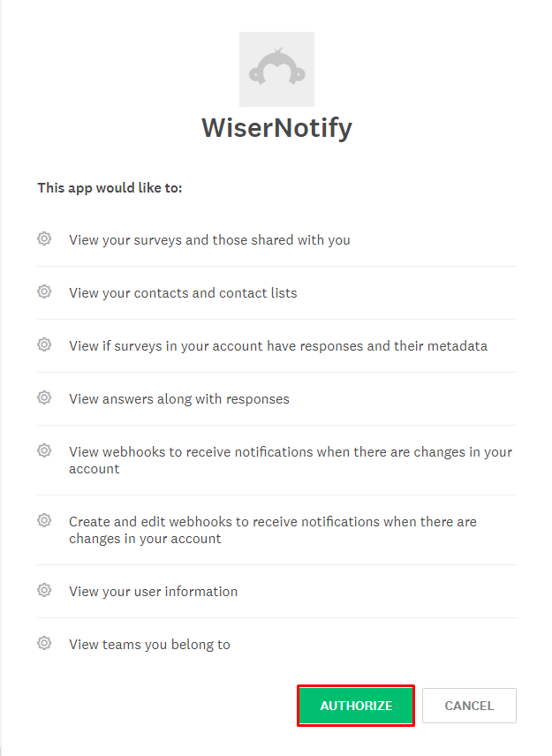Click gear icon next to View teams
Viewport: 552px width, 756px height.
[x=44, y=643]
